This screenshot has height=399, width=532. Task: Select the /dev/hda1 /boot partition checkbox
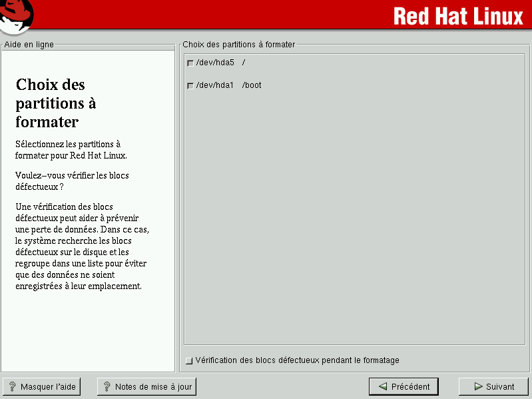pos(190,86)
